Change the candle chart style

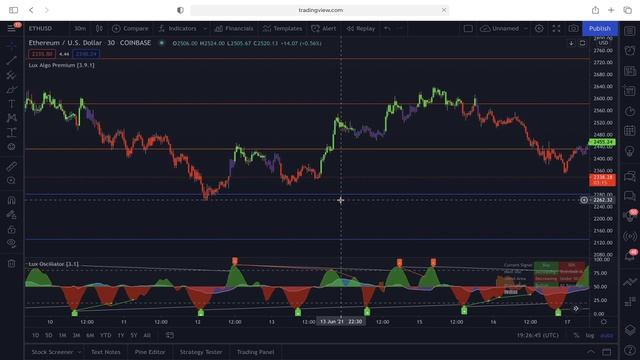99,29
